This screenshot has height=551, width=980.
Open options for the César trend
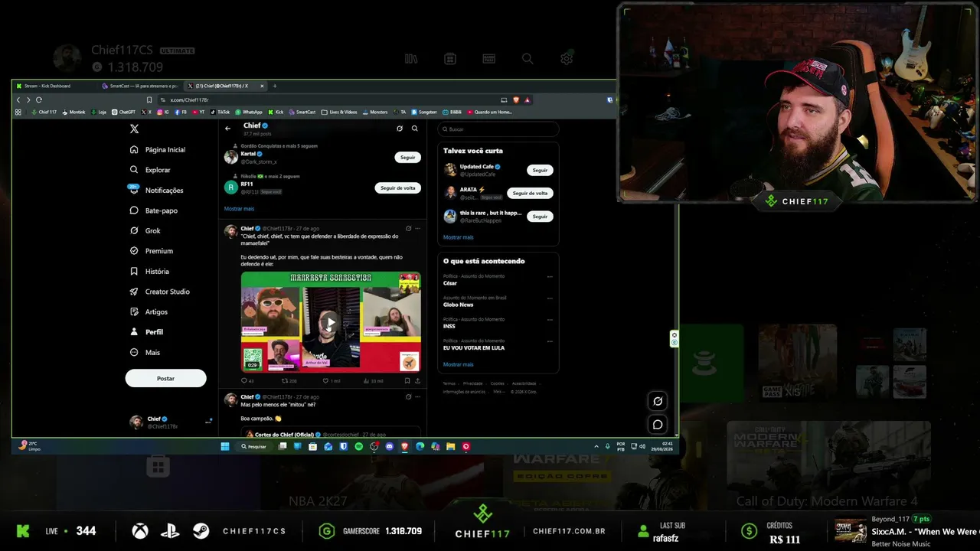point(550,276)
